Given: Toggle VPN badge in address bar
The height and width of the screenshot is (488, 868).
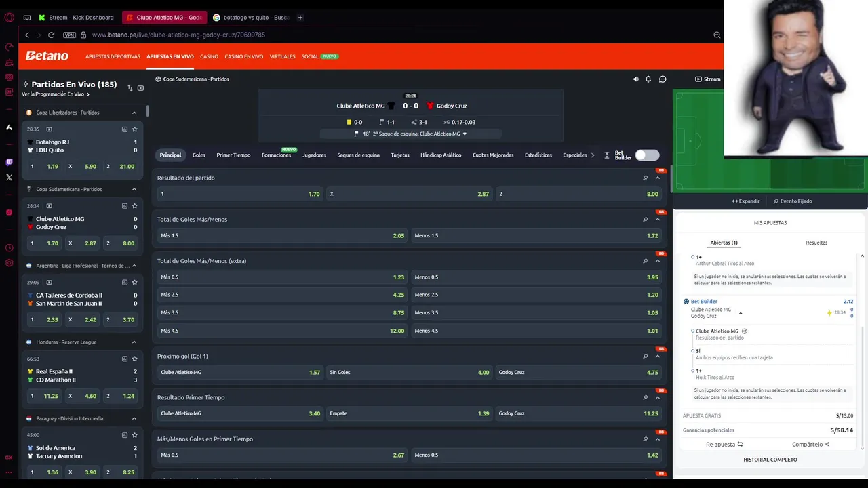Looking at the screenshot, I should [x=69, y=35].
